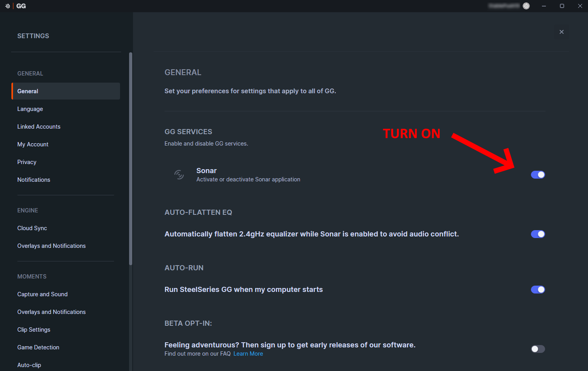Toggle the Sonar application switch
Screen dimensions: 588x371
point(538,175)
